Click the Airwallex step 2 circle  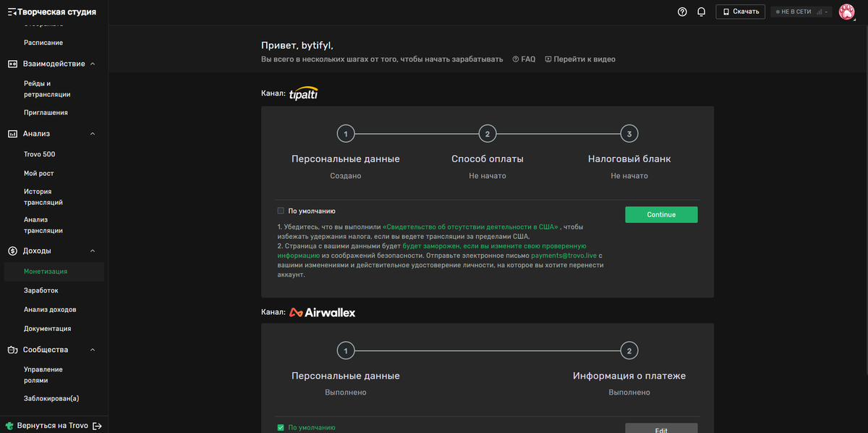pos(629,351)
